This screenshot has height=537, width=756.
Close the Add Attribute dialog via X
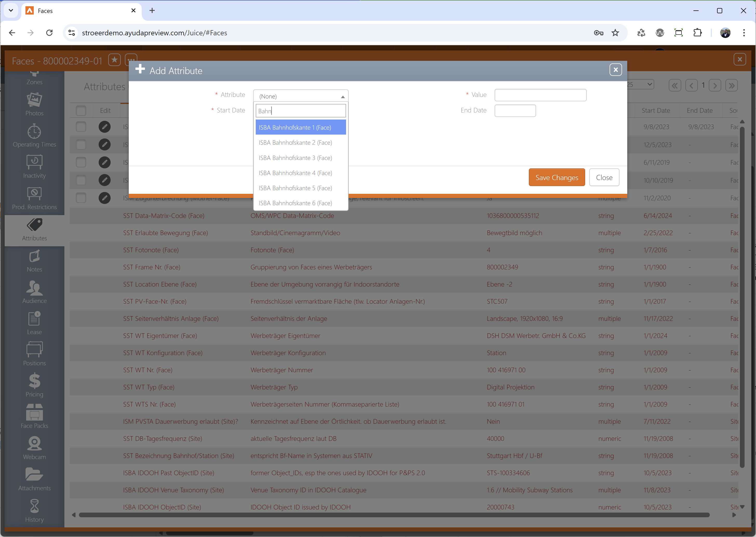615,70
